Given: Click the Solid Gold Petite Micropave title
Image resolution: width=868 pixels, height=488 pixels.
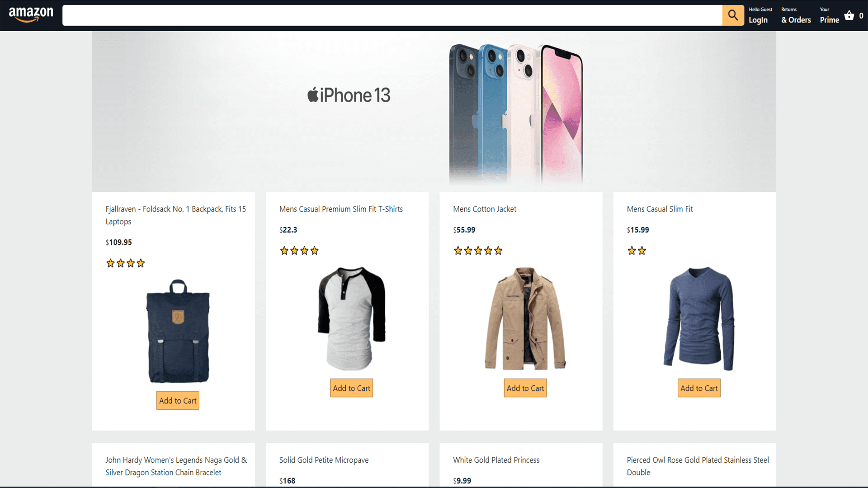Looking at the screenshot, I should click(324, 460).
